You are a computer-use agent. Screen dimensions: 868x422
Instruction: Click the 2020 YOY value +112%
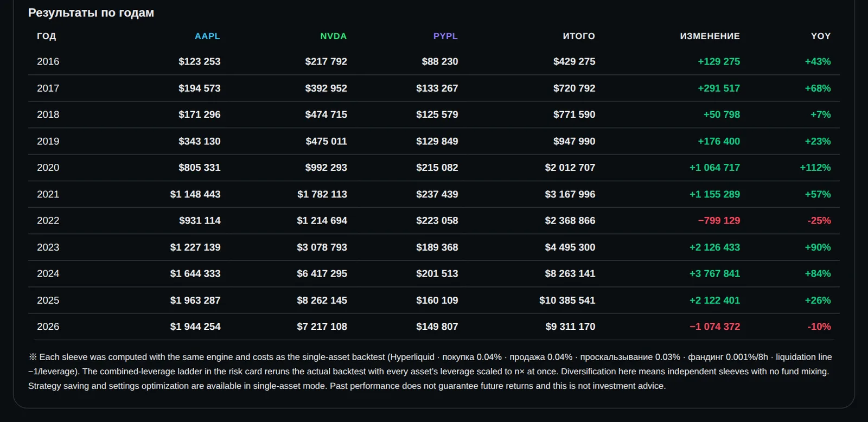(x=815, y=168)
